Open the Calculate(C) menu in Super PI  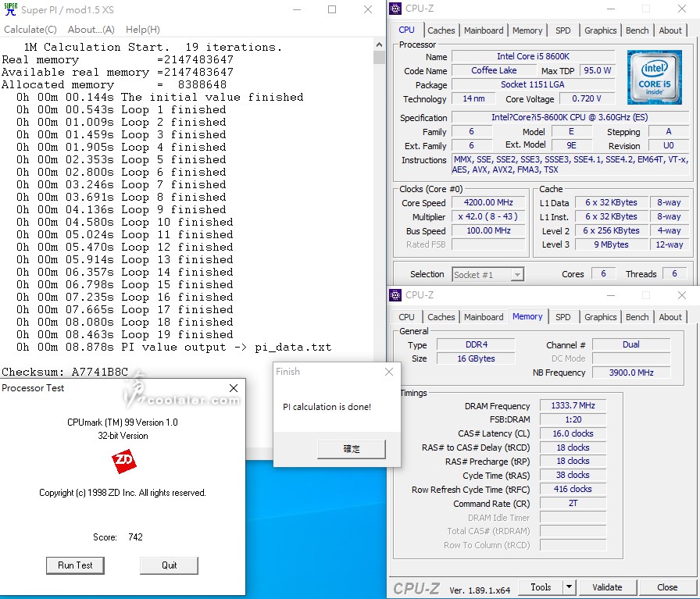30,30
